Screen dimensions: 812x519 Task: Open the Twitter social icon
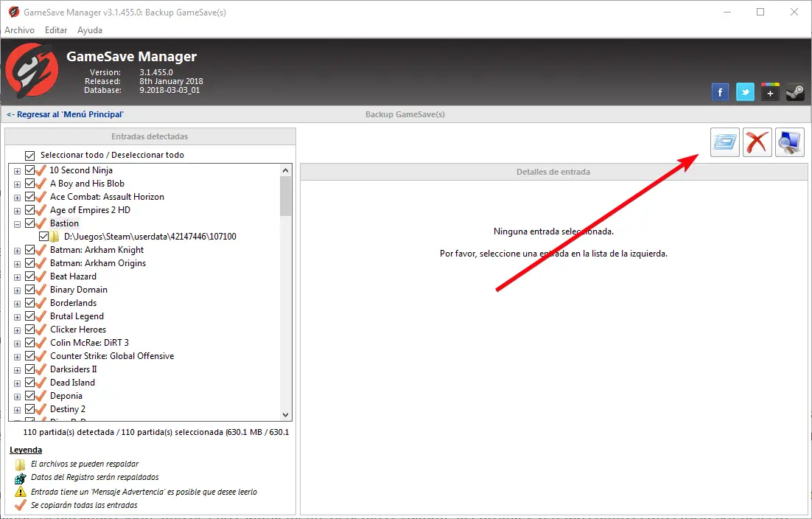tap(745, 93)
